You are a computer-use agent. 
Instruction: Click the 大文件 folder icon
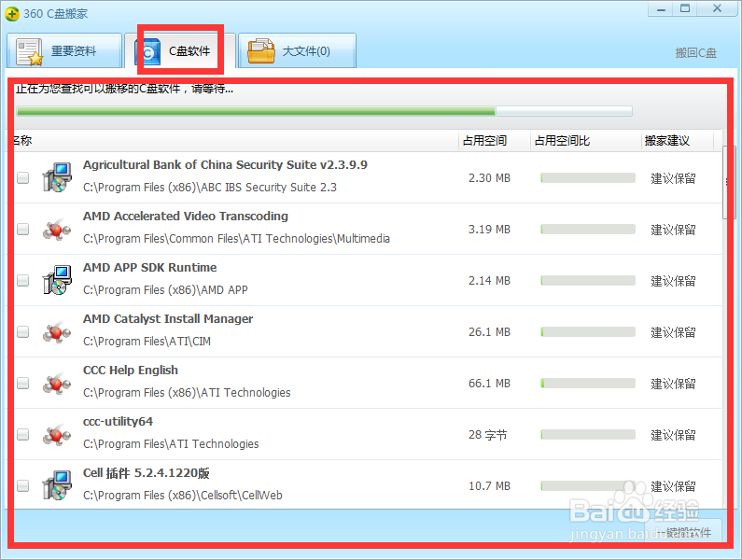click(261, 51)
